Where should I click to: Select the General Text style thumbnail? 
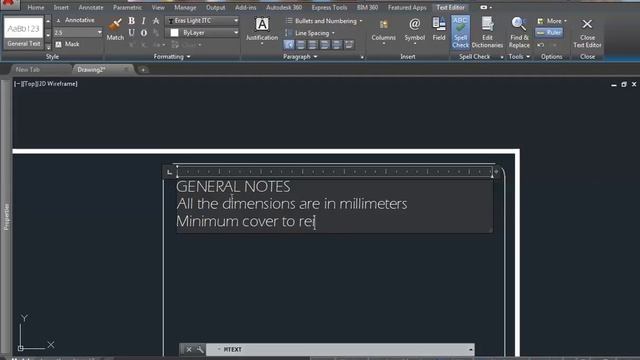[x=24, y=33]
